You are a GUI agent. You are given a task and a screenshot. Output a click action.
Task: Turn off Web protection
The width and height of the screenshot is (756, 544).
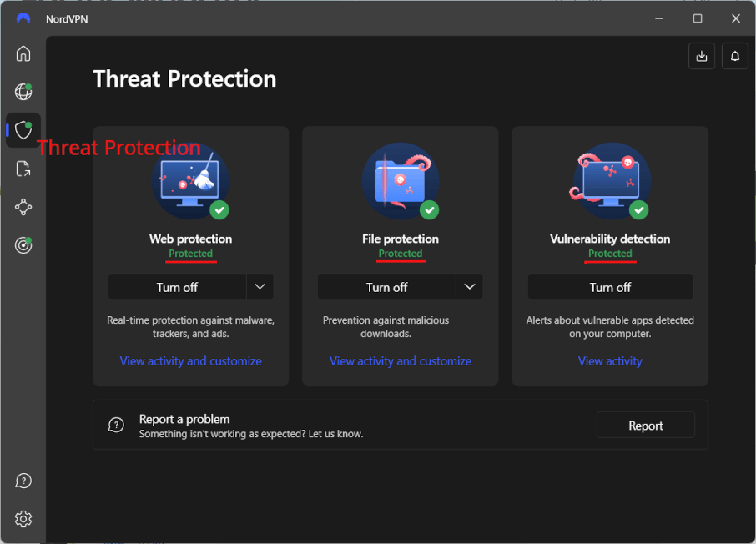coord(177,287)
